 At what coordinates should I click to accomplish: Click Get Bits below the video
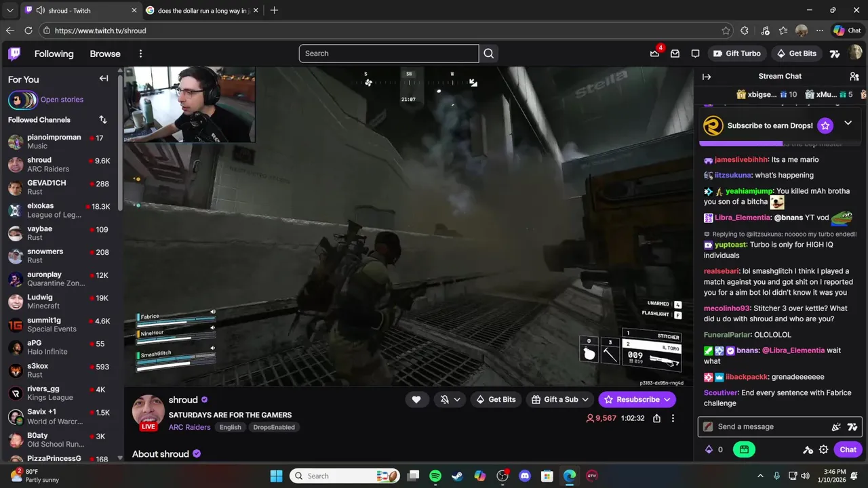[x=496, y=400]
